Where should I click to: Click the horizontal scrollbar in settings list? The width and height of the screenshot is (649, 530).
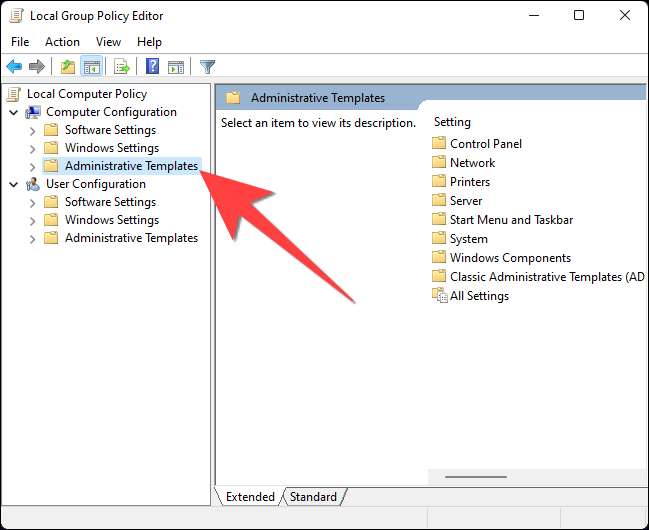pos(476,477)
